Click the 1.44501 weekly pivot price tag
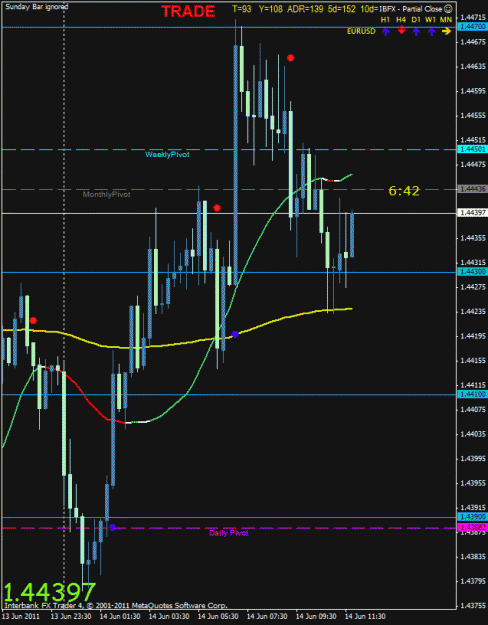 click(473, 149)
